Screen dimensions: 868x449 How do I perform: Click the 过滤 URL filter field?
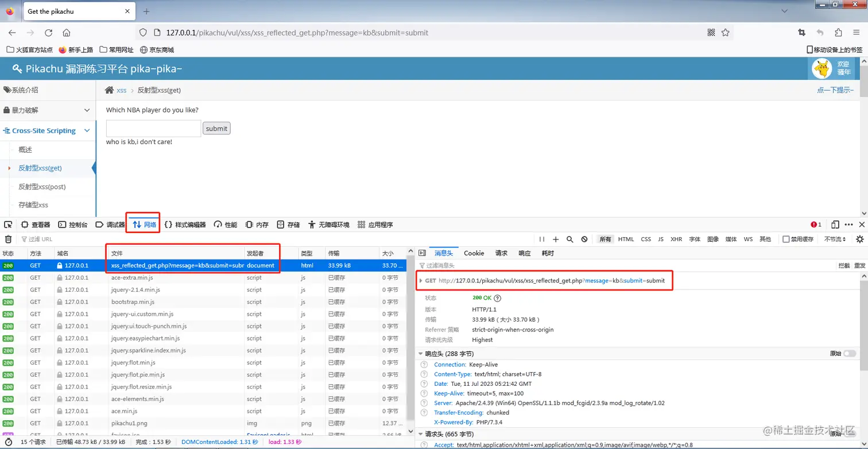pyautogui.click(x=276, y=239)
